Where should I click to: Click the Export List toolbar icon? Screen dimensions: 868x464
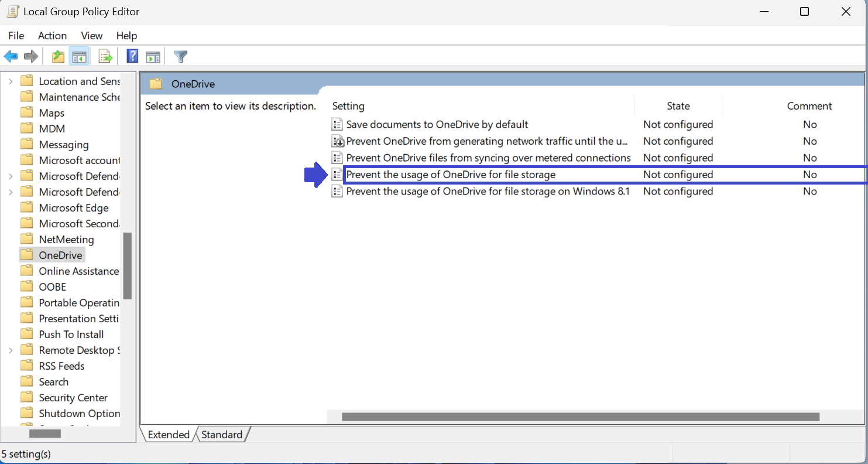tap(105, 57)
